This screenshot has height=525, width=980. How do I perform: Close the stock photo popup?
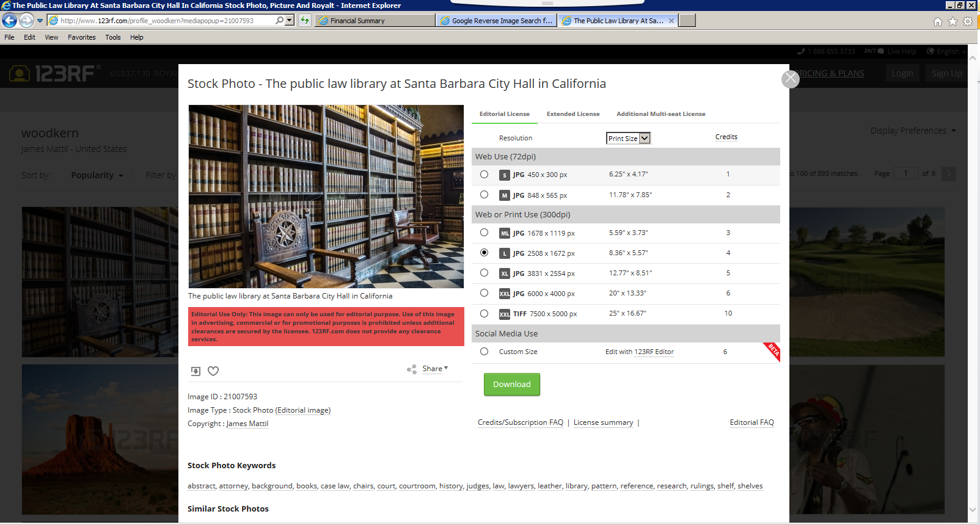click(791, 79)
